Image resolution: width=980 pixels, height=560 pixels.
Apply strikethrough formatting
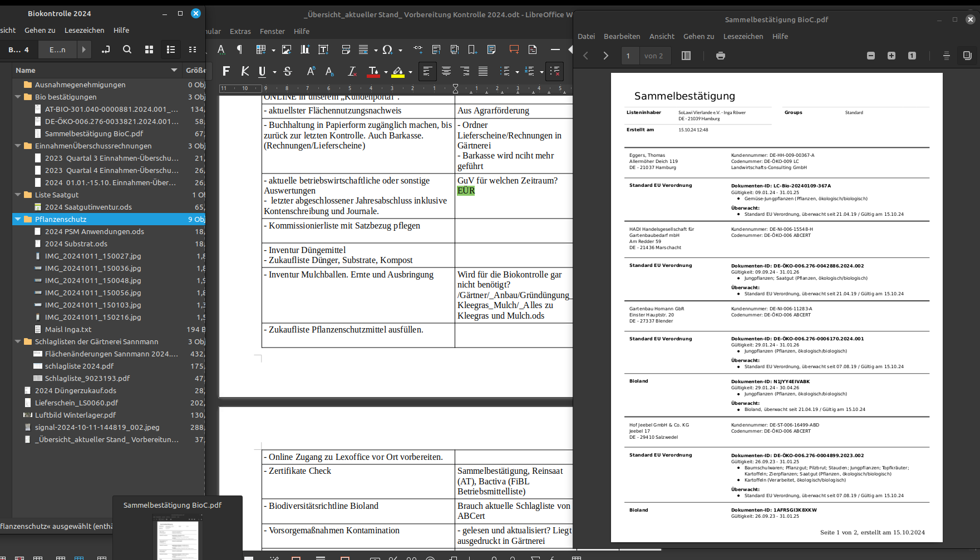[x=288, y=71]
